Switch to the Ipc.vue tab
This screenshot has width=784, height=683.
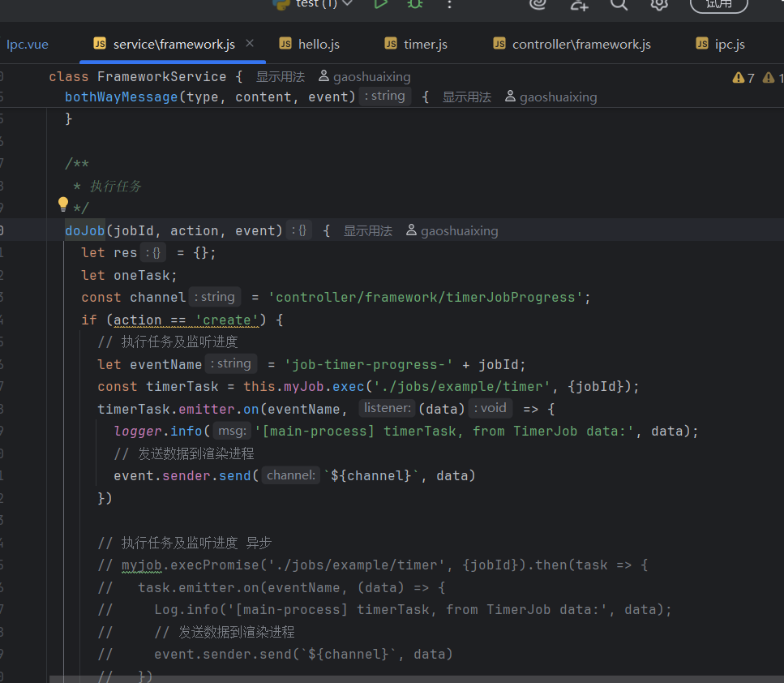click(27, 45)
